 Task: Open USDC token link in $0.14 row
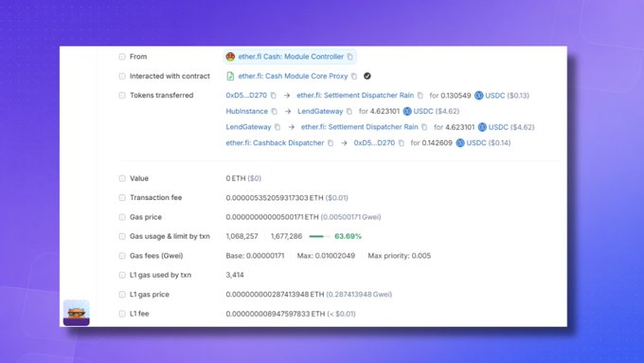point(476,143)
